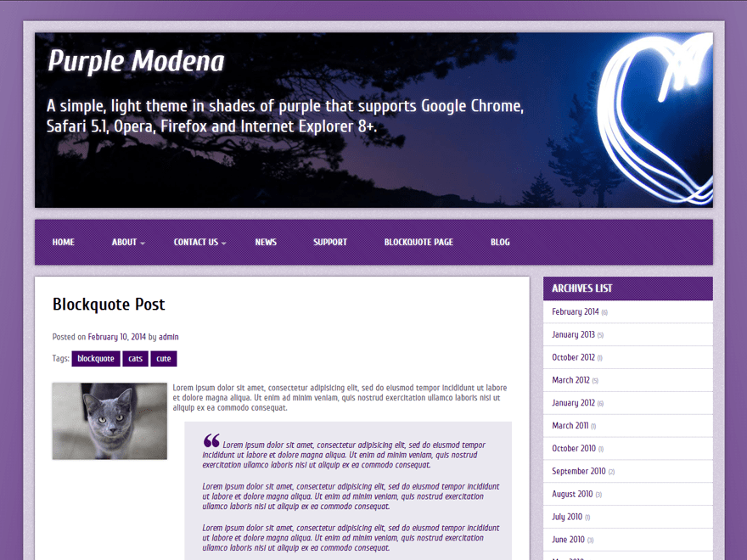This screenshot has height=560, width=747.
Task: Open the About submenu dropdown
Action: coord(125,242)
